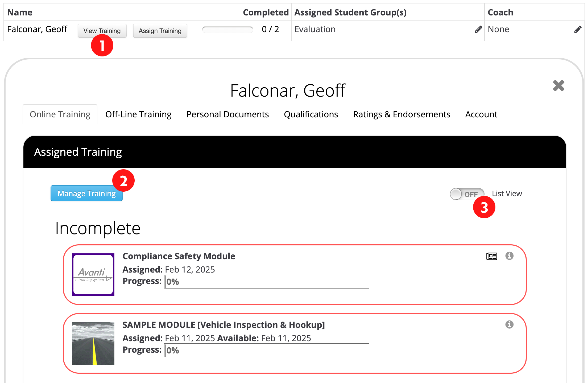Toggle List View switch on
Screen dimensions: 588x383
coord(467,194)
